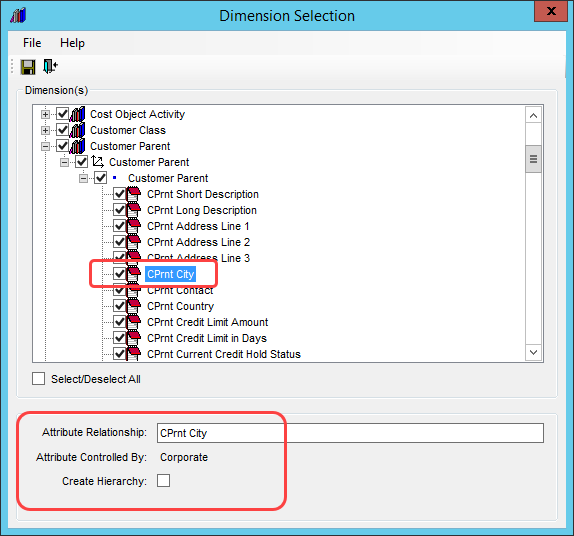Uncheck the Cost Object Activity checkbox

[x=63, y=114]
